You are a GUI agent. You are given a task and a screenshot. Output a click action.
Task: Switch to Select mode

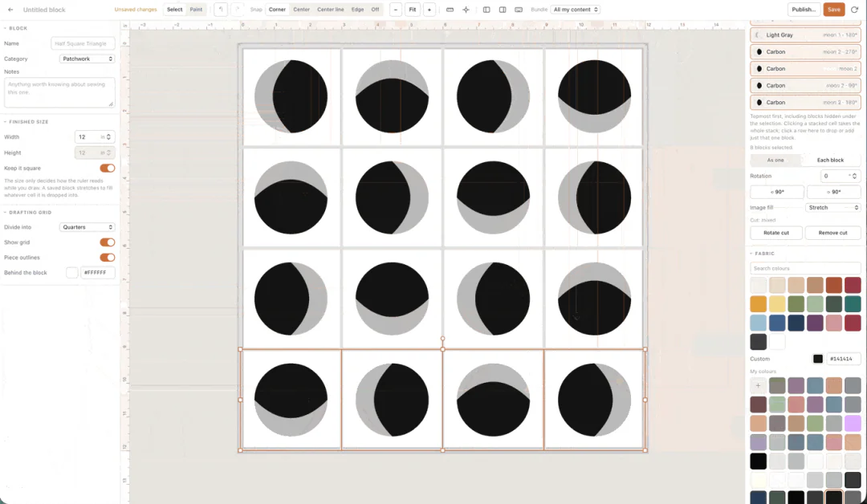pyautogui.click(x=175, y=10)
